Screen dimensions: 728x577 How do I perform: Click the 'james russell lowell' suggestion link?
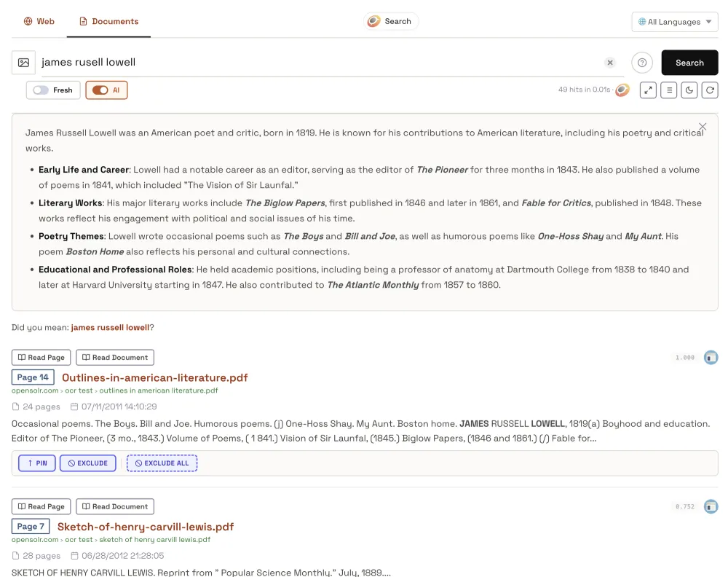click(x=110, y=328)
